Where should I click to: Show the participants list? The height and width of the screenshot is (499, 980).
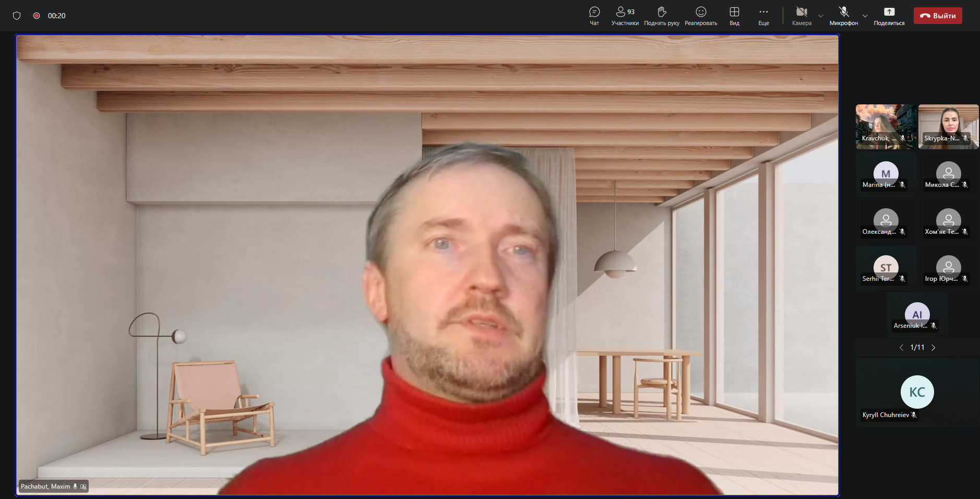tap(625, 16)
